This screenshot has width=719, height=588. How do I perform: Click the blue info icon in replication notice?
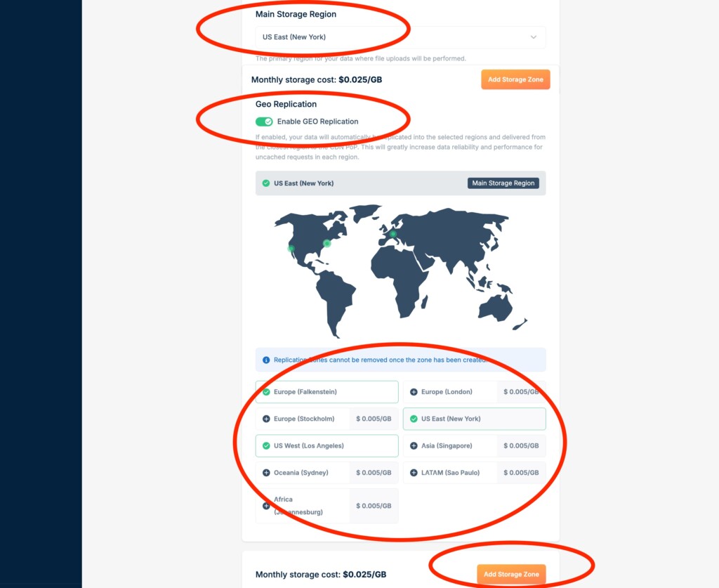point(266,360)
